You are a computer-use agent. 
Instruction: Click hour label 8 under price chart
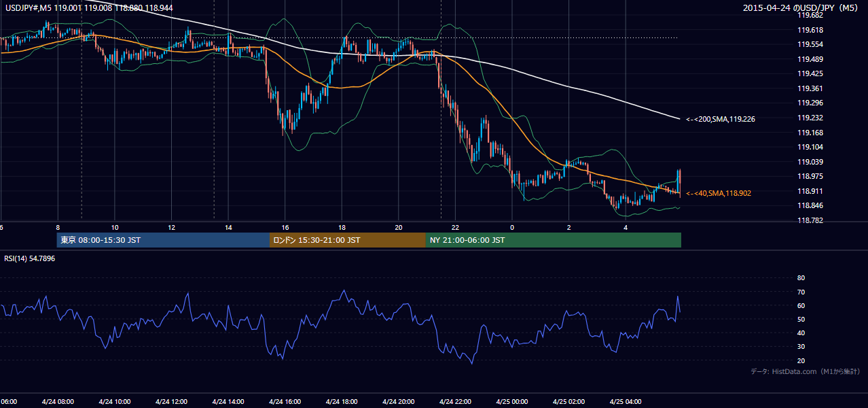pos(58,227)
